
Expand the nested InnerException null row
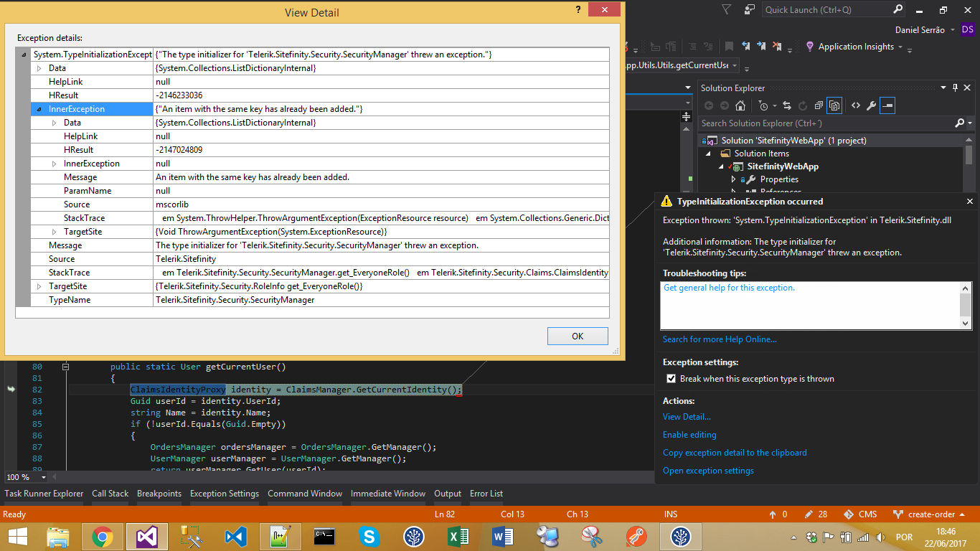pyautogui.click(x=55, y=164)
